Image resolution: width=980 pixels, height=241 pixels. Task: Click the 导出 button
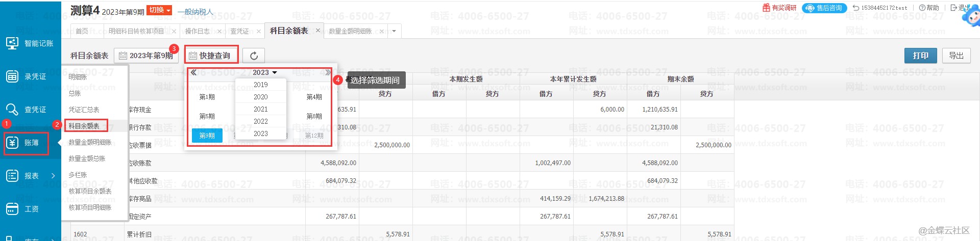pos(956,56)
